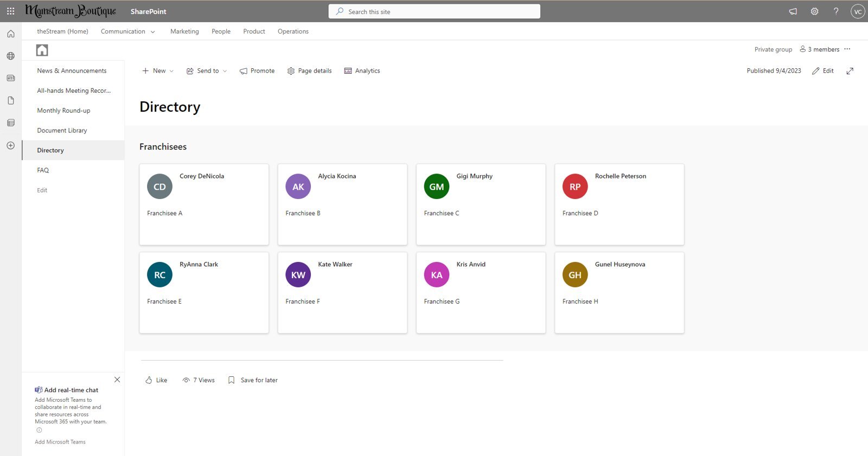
Task: Close the Add real-time chat panel
Action: 117,380
